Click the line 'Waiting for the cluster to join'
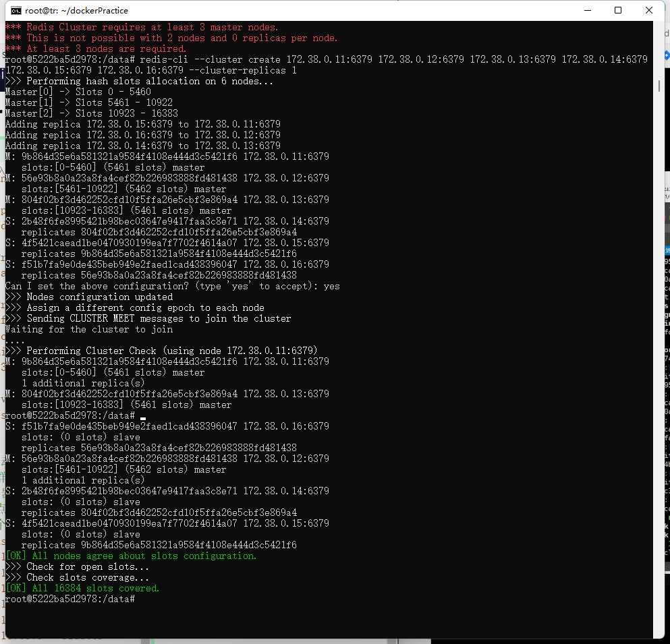This screenshot has width=670, height=644. [x=89, y=329]
